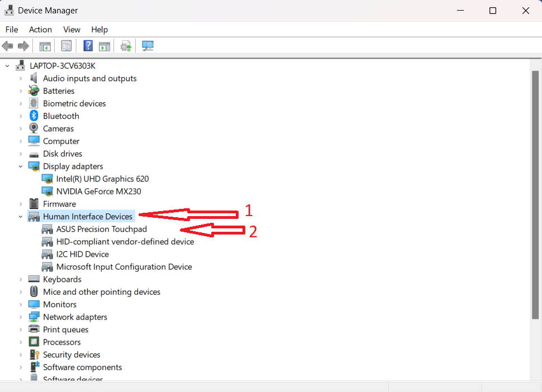This screenshot has height=392, width=542.
Task: Click the Show/Hide Action Pane toolbar icon
Action: tap(104, 46)
